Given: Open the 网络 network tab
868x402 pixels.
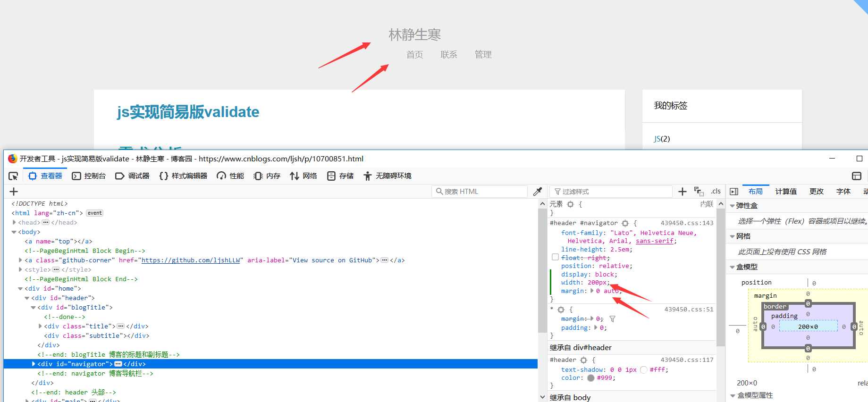Looking at the screenshot, I should (x=303, y=176).
